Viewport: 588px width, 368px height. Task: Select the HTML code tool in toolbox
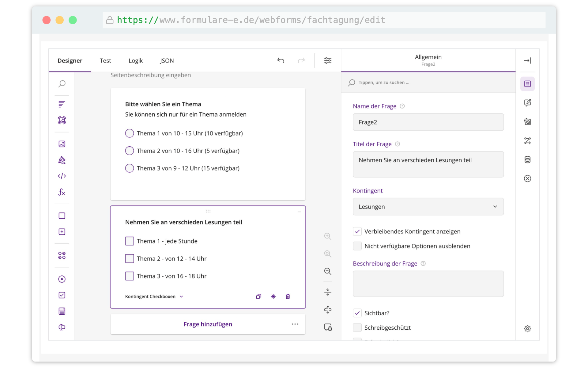62,176
